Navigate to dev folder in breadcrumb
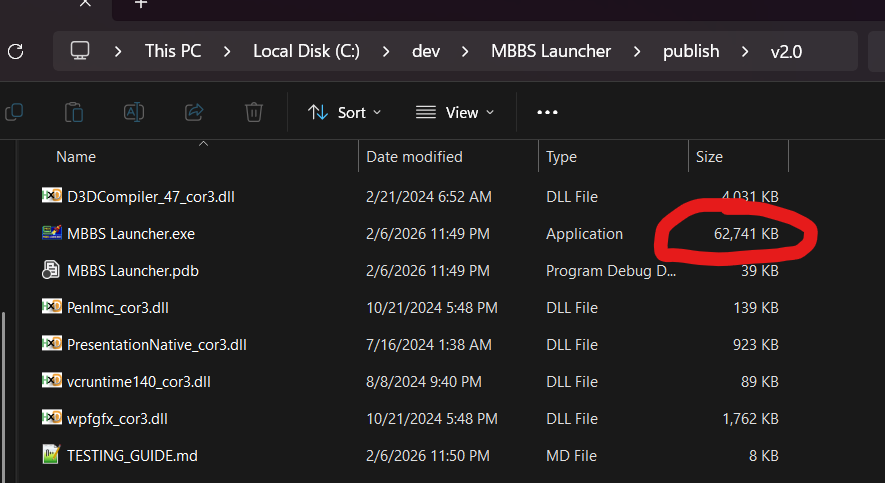This screenshot has width=885, height=483. (426, 51)
